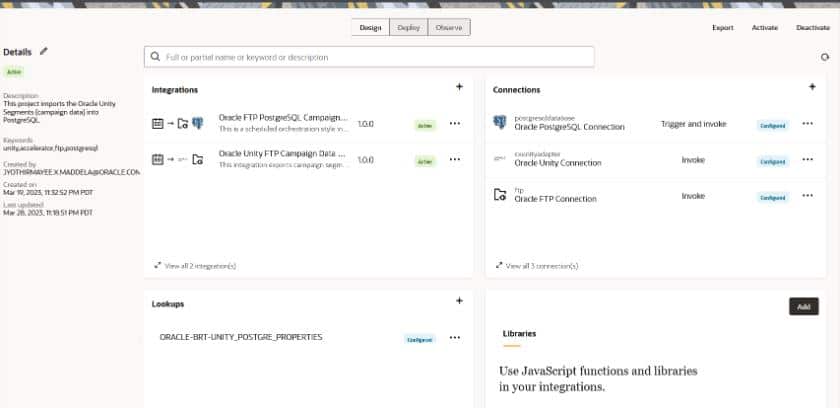Screen dimensions: 840x408
Task: Open actions menu for Oracle PostgreSQL Connection
Action: [807, 124]
